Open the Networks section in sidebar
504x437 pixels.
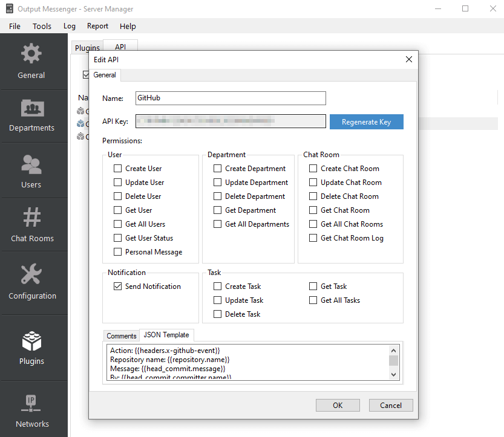pos(32,410)
